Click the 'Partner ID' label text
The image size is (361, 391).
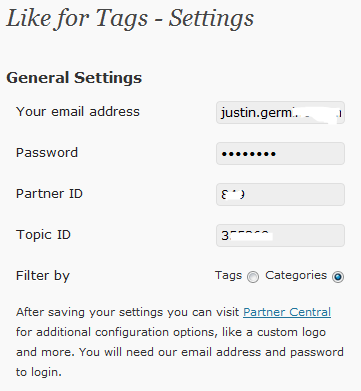point(49,194)
